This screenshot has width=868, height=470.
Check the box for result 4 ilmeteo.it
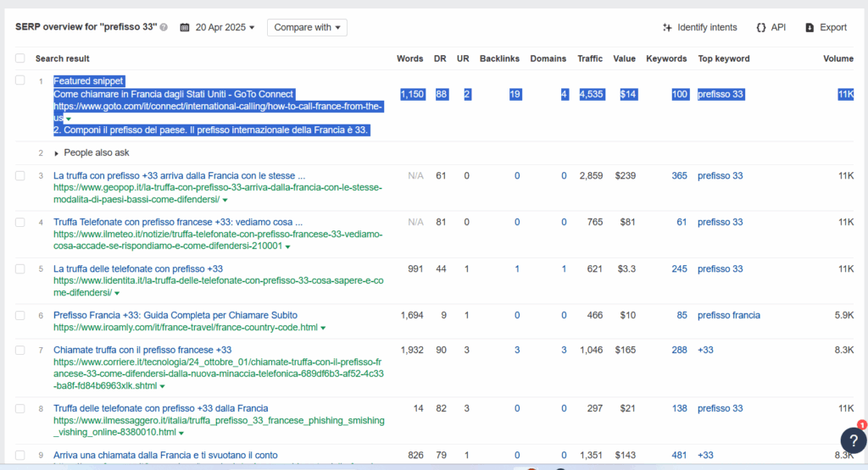coord(20,222)
